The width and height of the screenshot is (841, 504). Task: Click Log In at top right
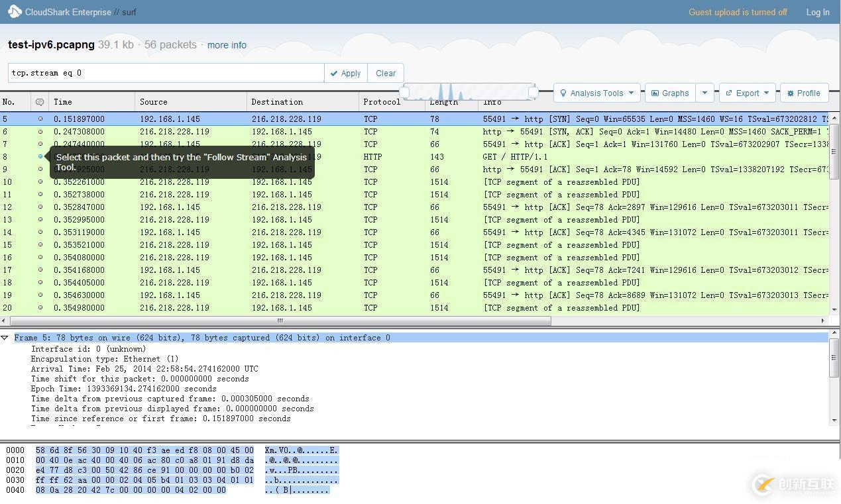[817, 12]
